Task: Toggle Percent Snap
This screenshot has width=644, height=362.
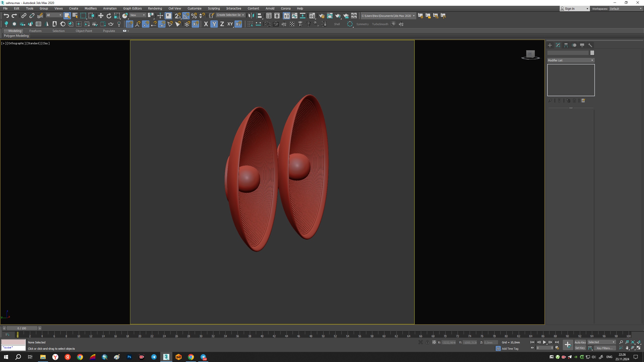Action: (194, 16)
